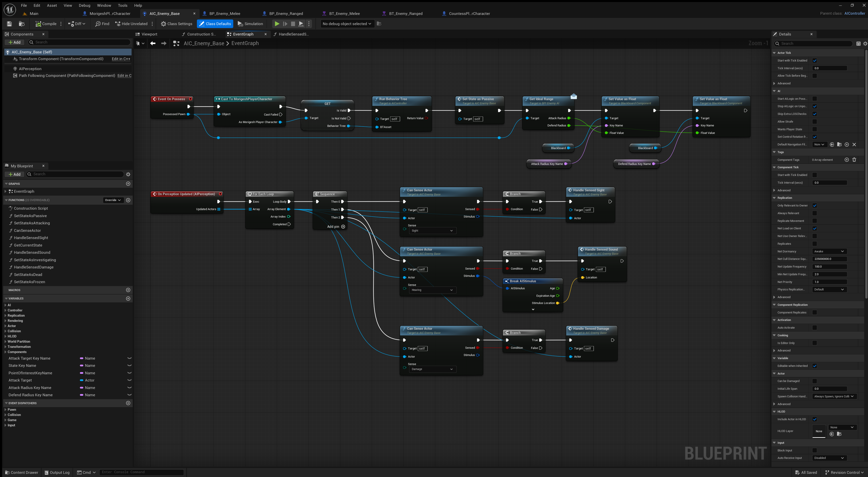This screenshot has height=477, width=868.
Task: Open the debug object selection dropdown
Action: point(347,24)
